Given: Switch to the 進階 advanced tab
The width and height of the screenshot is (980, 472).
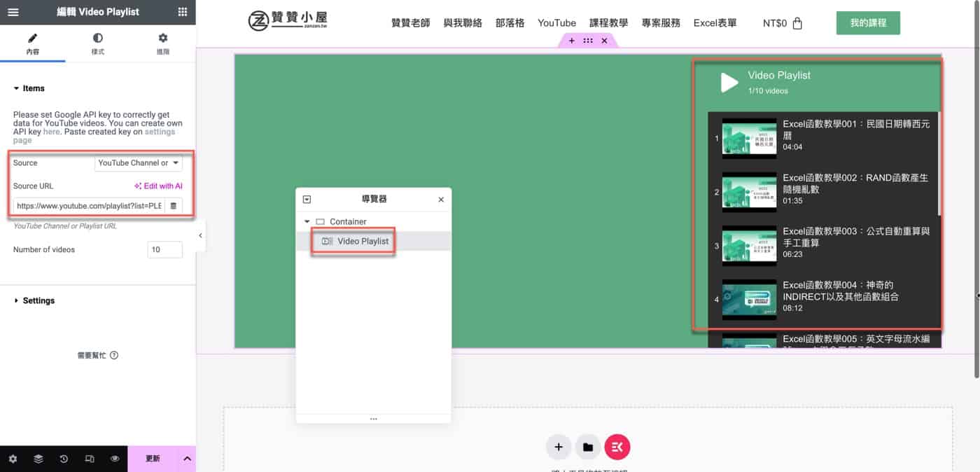Looking at the screenshot, I should [x=163, y=43].
